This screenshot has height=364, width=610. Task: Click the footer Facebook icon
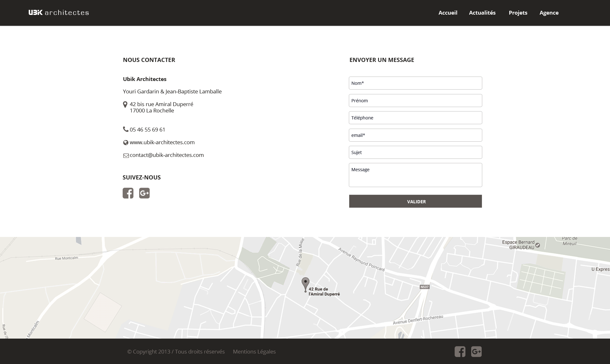pyautogui.click(x=460, y=352)
